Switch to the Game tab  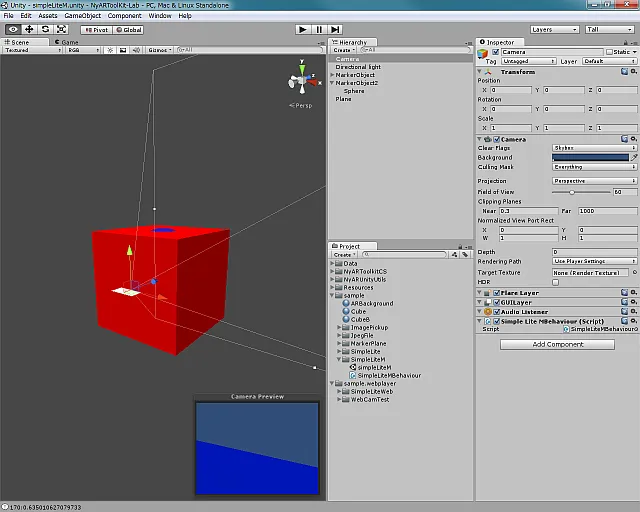pyautogui.click(x=66, y=42)
